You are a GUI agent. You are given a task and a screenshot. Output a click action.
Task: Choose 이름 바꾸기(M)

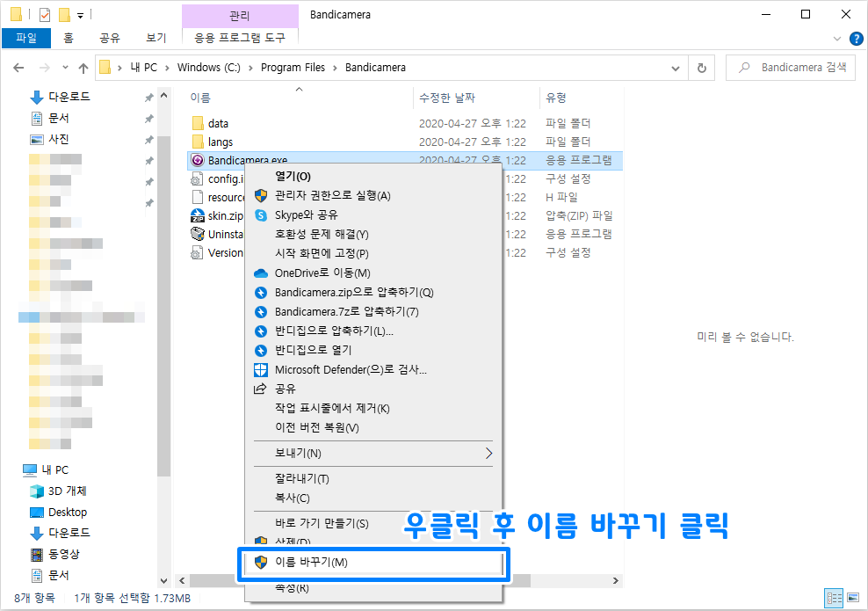click(x=373, y=563)
